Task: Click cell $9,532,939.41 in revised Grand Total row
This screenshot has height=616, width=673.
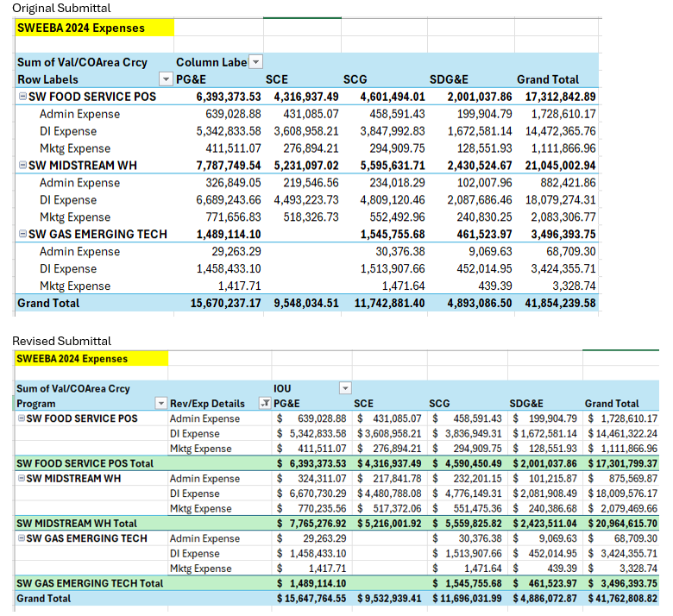Action: tap(389, 598)
